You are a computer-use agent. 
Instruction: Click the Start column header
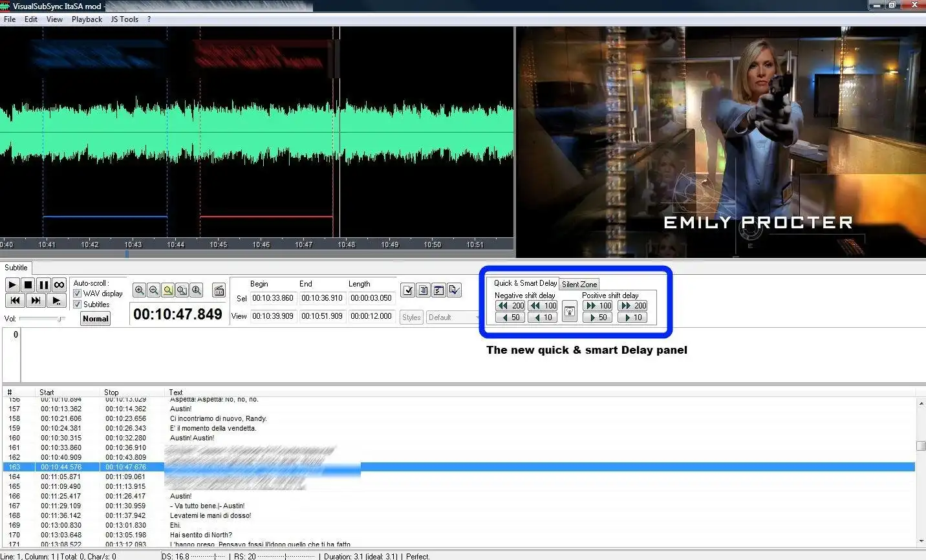click(68, 392)
